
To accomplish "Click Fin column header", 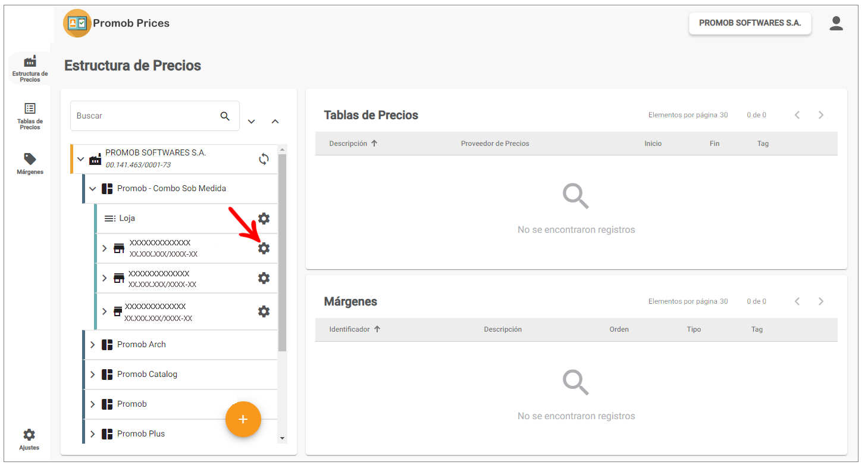I will coord(715,144).
